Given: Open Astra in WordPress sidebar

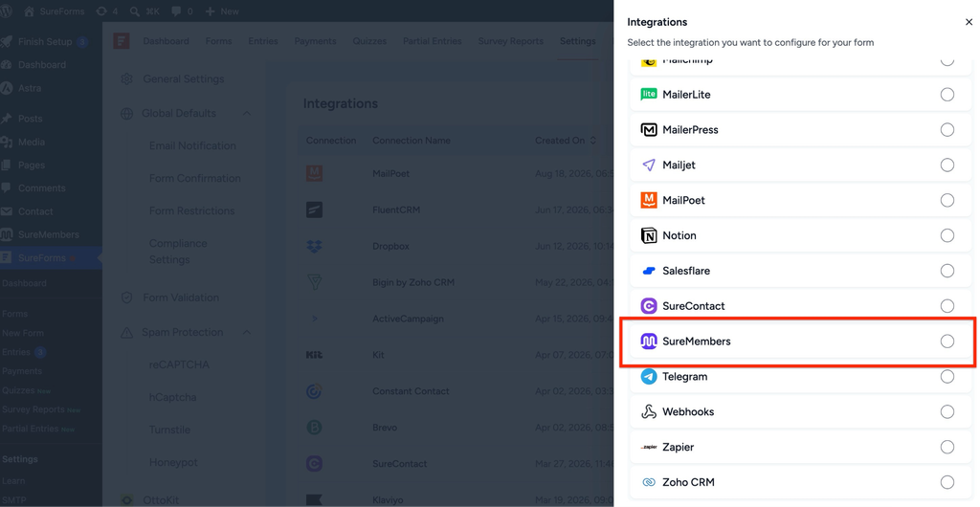Looking at the screenshot, I should pyautogui.click(x=30, y=88).
